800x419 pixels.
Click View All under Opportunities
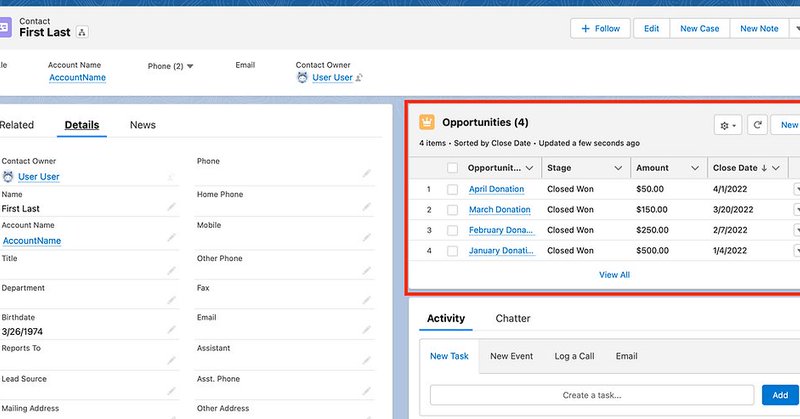click(x=614, y=275)
